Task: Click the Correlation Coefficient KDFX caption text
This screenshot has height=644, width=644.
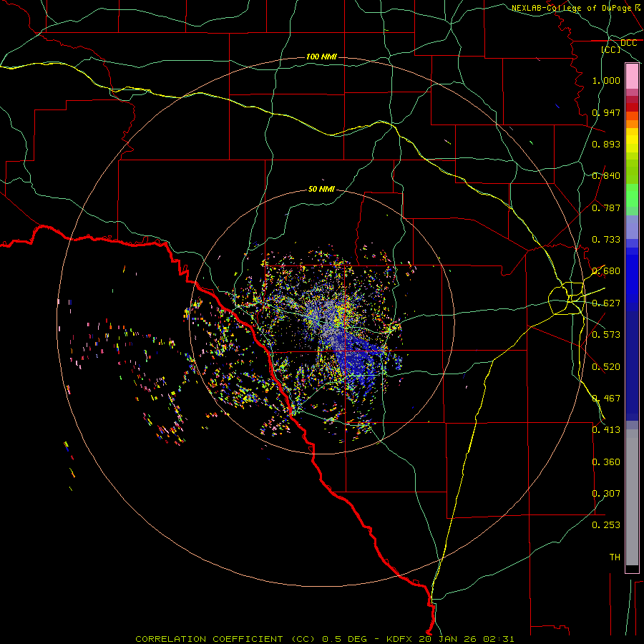Action: coord(325,639)
